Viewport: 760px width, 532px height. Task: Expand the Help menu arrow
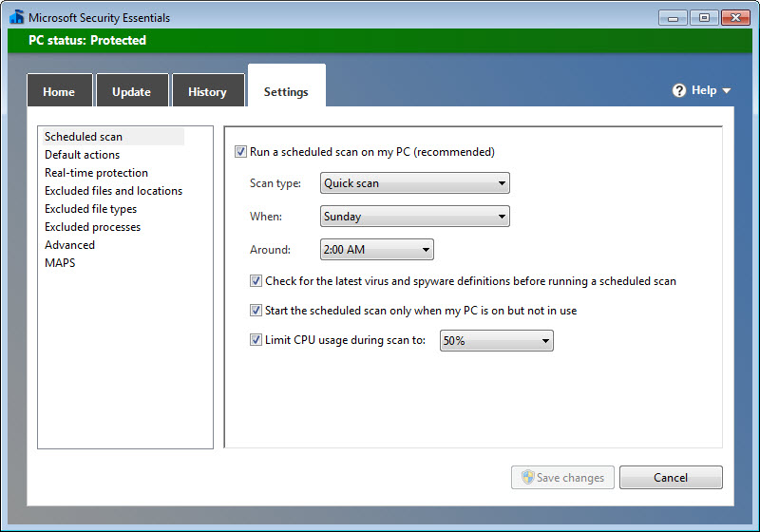click(726, 90)
